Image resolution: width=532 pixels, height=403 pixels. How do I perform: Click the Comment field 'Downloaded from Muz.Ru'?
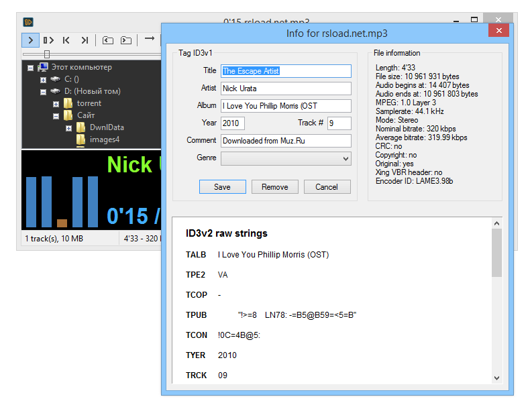(x=286, y=141)
